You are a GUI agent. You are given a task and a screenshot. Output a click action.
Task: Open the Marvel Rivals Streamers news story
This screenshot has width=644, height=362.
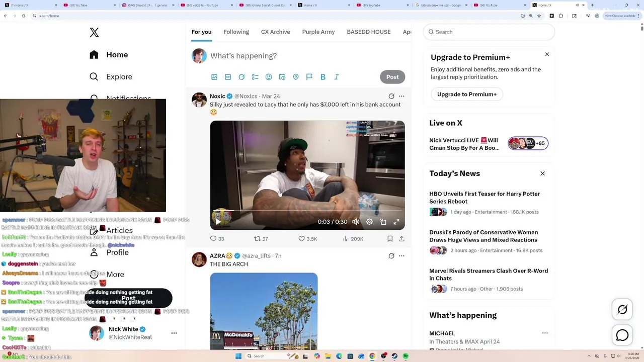pyautogui.click(x=489, y=280)
